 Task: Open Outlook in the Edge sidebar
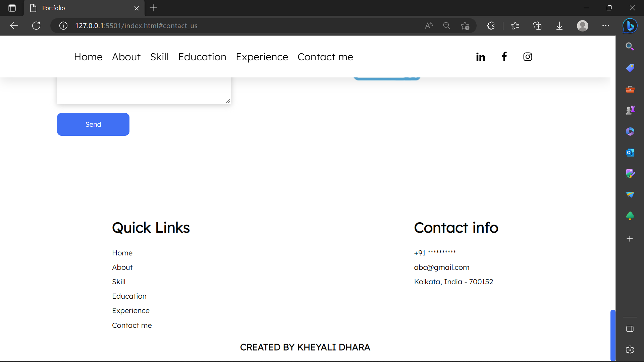click(630, 153)
